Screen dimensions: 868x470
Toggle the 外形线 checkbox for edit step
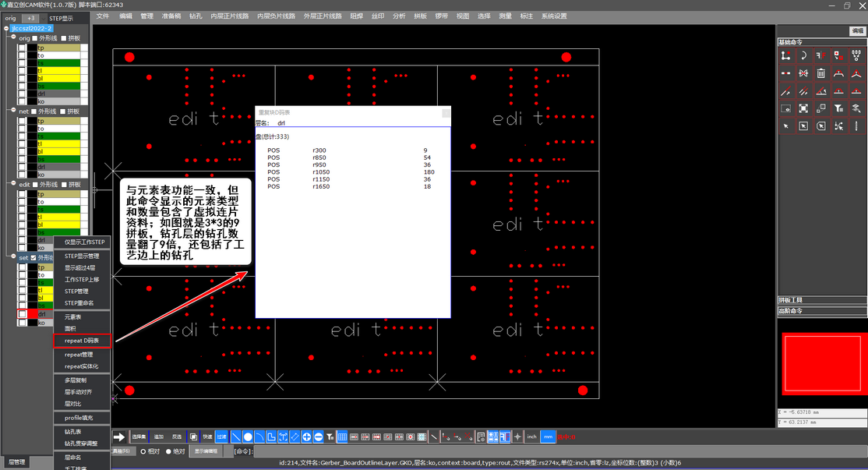pyautogui.click(x=35, y=185)
